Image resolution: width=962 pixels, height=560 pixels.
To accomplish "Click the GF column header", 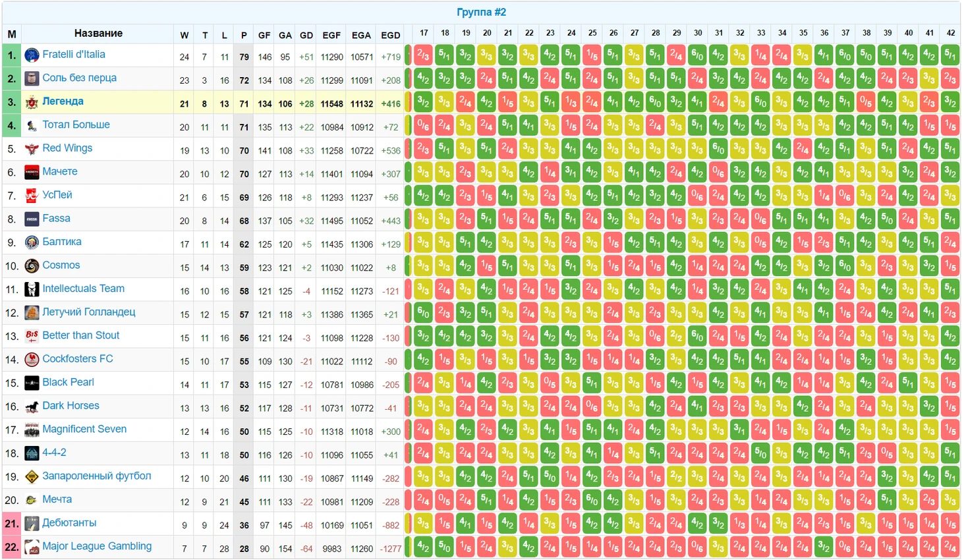I will (x=264, y=36).
